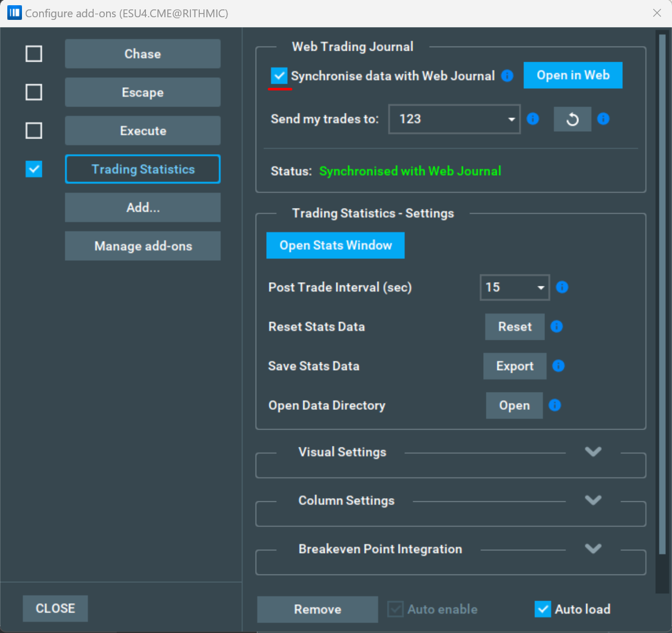Screen dimensions: 672x633
Task: Click info icon for Post Trade Interval
Action: pyautogui.click(x=562, y=287)
